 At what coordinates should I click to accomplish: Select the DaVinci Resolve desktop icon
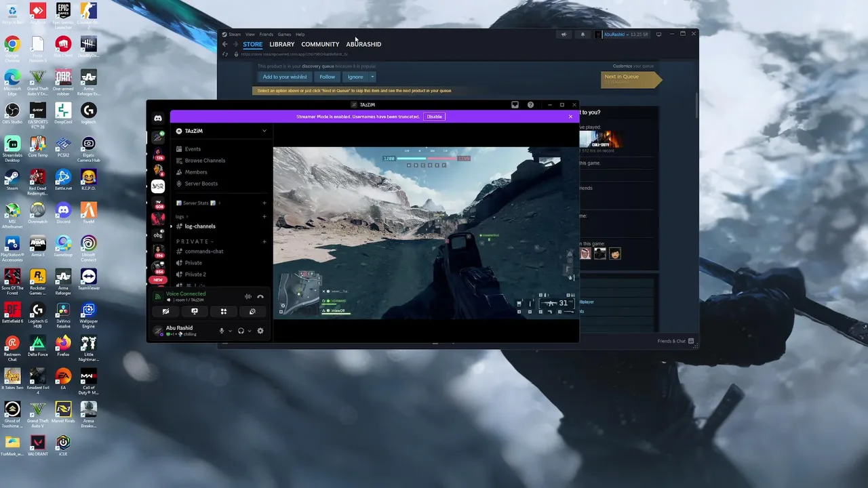tap(63, 315)
